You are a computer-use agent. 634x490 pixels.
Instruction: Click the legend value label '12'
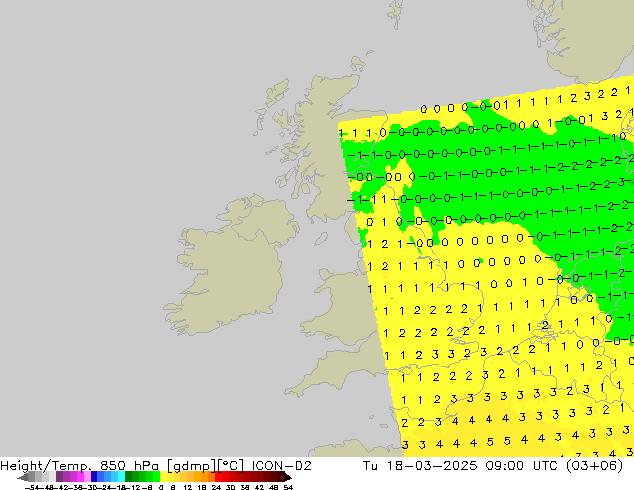(x=188, y=487)
